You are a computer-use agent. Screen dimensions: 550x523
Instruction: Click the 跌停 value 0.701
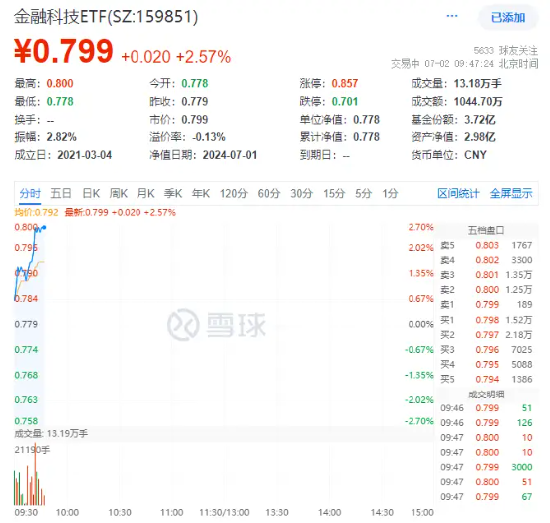click(x=345, y=102)
